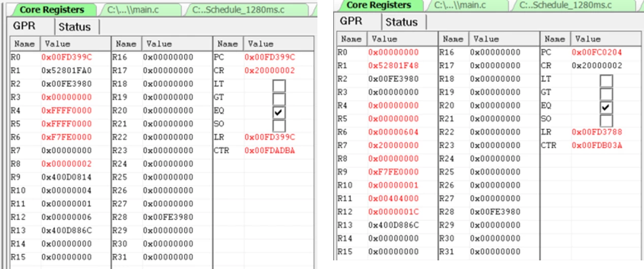Select R11 value 0x00404000 in right panel
Viewport: 644px width, 269px height.
[394, 198]
